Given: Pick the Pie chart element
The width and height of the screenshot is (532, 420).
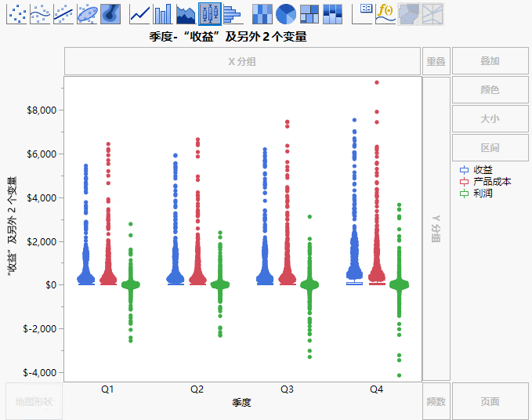Looking at the screenshot, I should (x=286, y=13).
